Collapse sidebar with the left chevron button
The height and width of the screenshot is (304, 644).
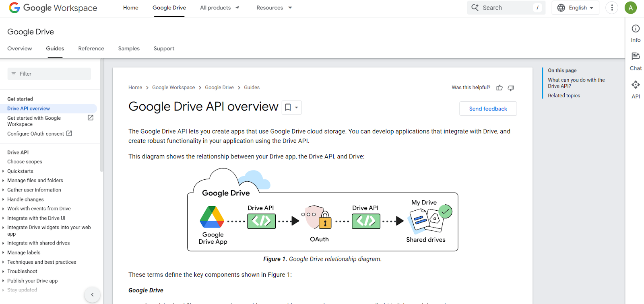pyautogui.click(x=92, y=295)
